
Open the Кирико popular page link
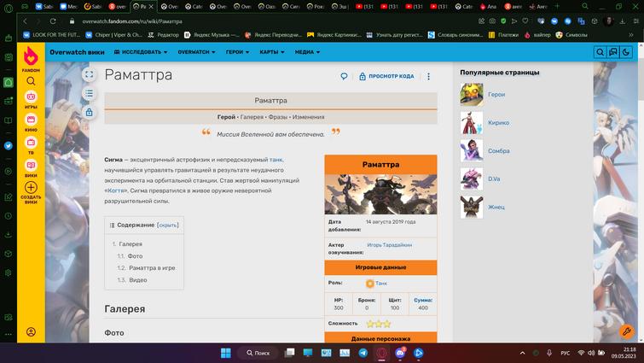(499, 122)
